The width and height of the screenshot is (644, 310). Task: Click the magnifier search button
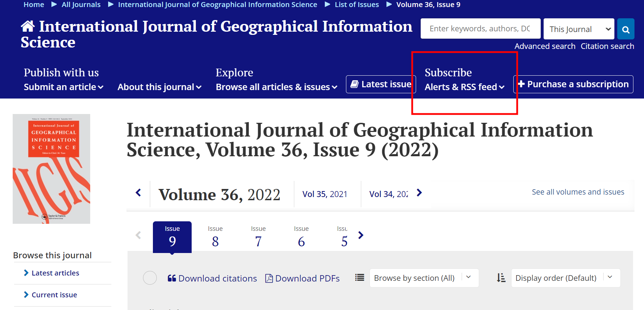click(x=626, y=29)
